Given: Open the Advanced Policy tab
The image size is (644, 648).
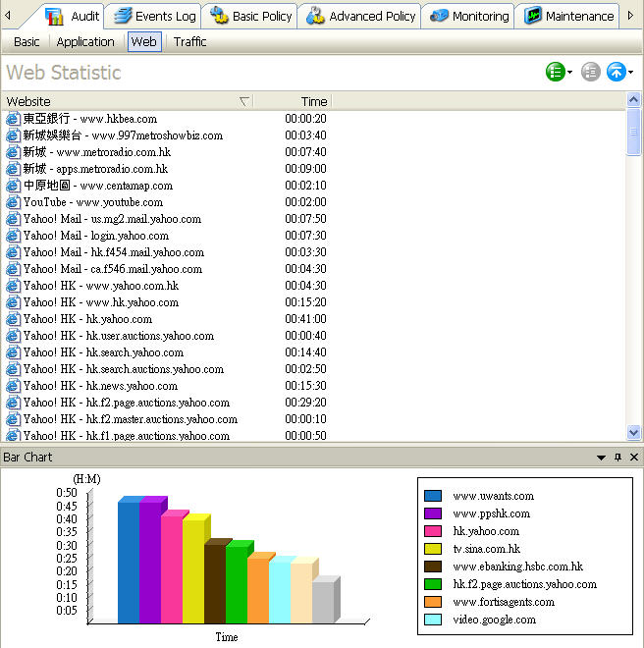Looking at the screenshot, I should click(x=360, y=16).
